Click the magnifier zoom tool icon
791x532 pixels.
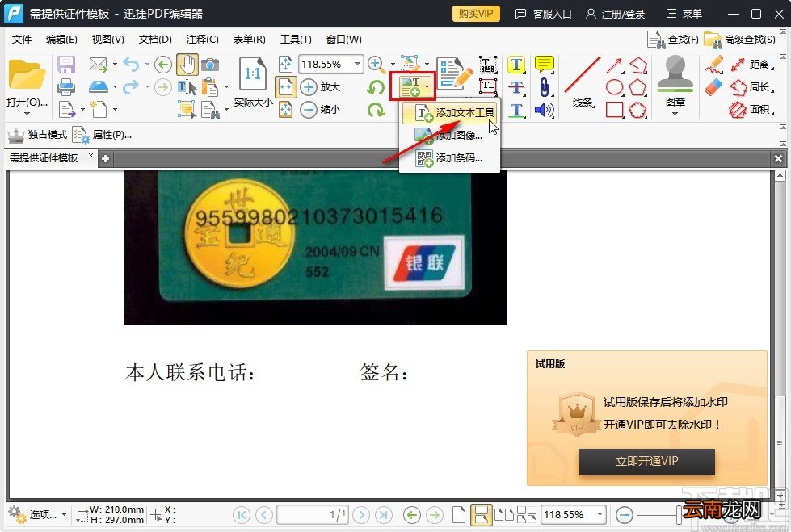[x=377, y=65]
